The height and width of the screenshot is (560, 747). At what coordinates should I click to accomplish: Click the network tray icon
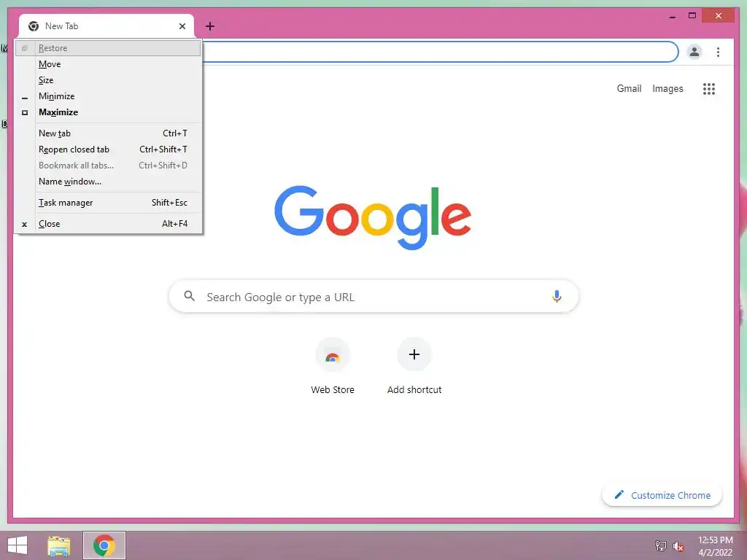click(x=660, y=545)
